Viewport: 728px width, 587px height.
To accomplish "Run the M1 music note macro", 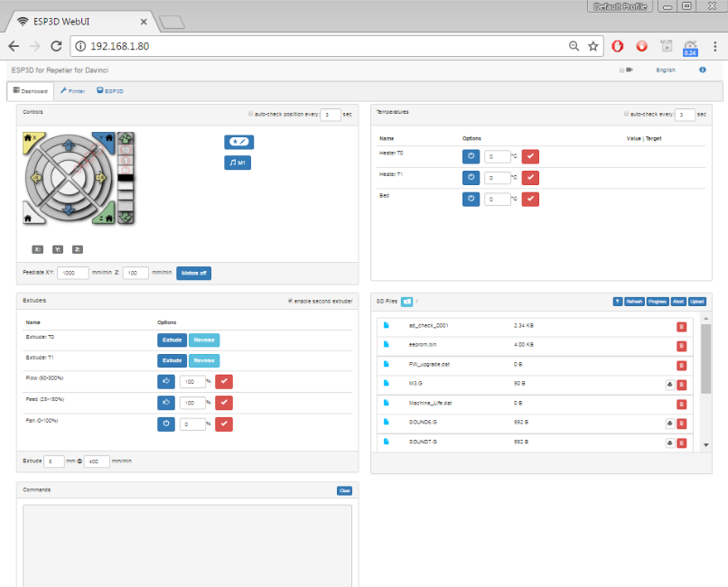I will point(238,163).
